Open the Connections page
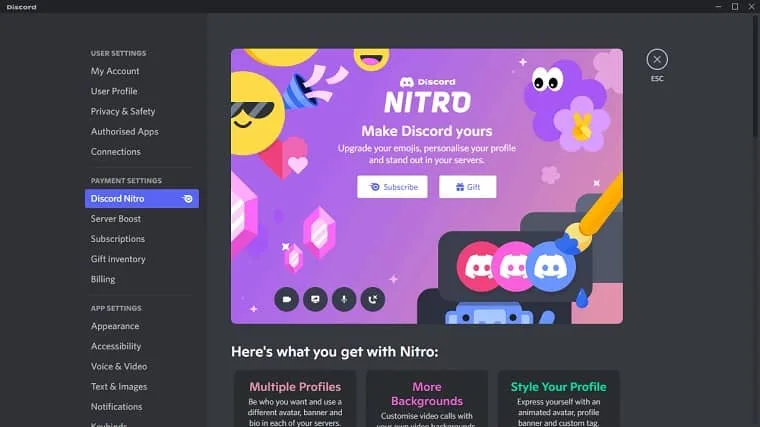 115,152
